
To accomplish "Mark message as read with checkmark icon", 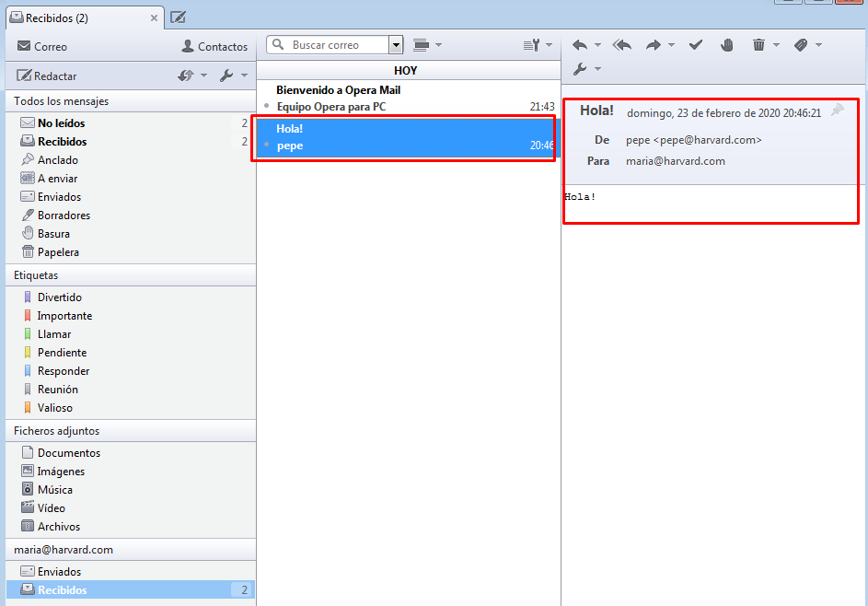I will pos(696,45).
